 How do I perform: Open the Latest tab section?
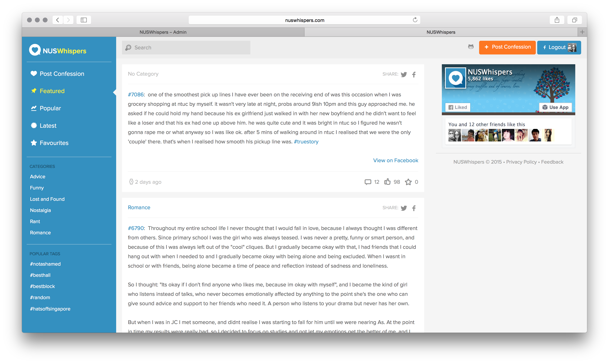click(48, 125)
